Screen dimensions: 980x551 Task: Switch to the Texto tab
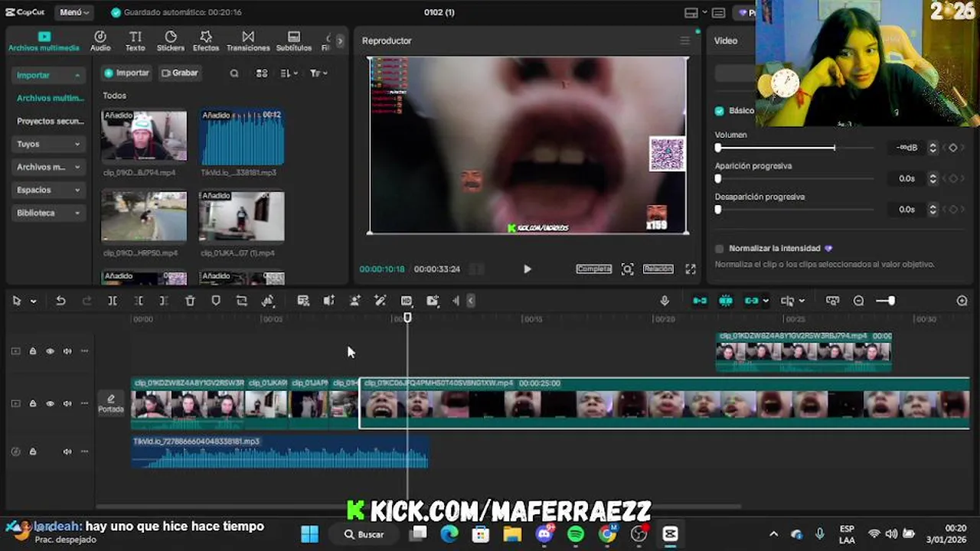136,41
